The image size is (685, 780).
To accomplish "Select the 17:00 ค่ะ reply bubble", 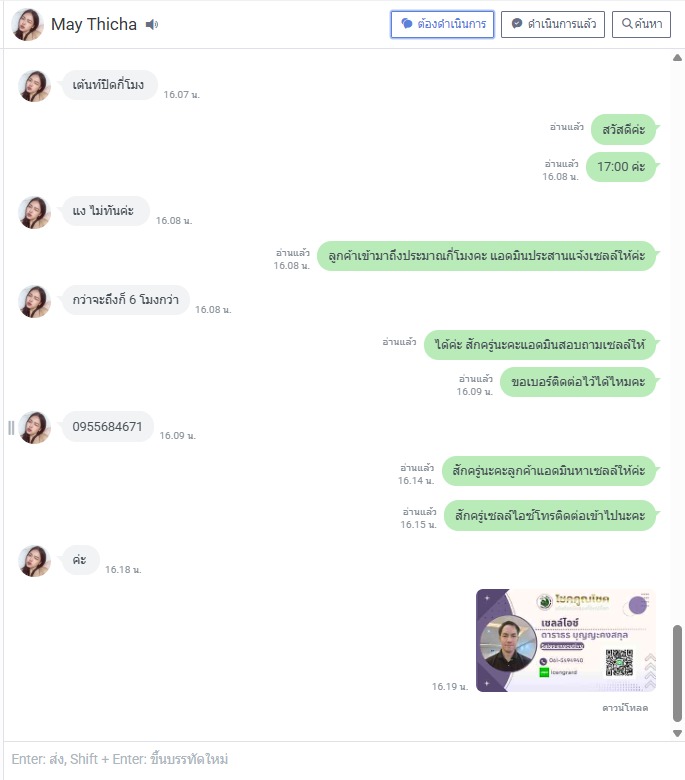I will (621, 167).
